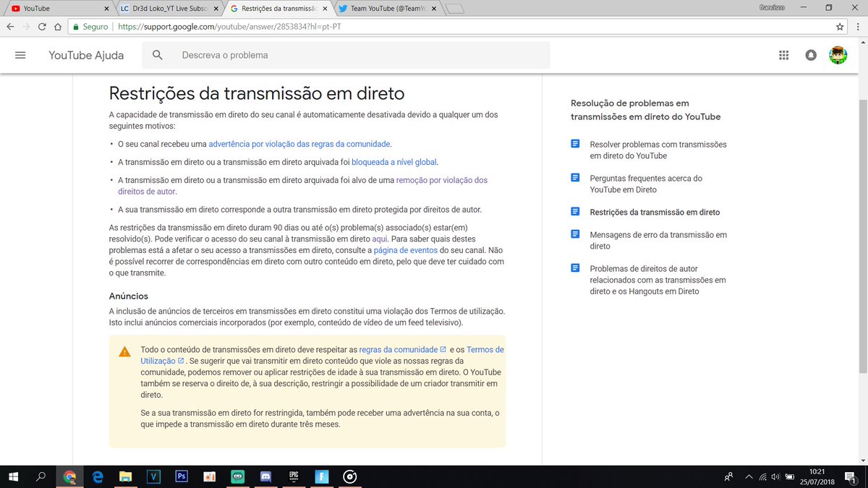
Task: Select Restrições da transmissão em direto sidebar item
Action: pyautogui.click(x=655, y=213)
